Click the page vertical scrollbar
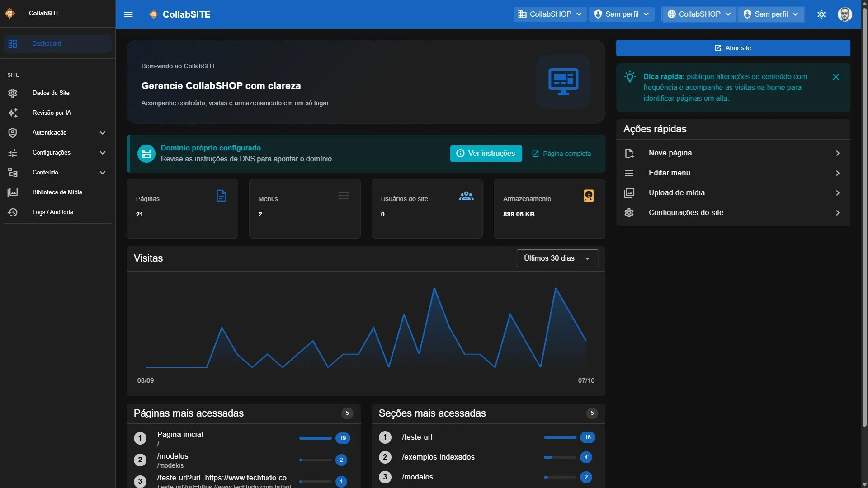 864,217
